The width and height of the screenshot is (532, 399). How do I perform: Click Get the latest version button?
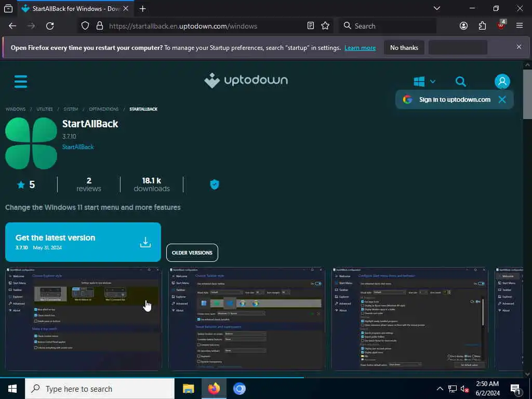[x=83, y=242]
